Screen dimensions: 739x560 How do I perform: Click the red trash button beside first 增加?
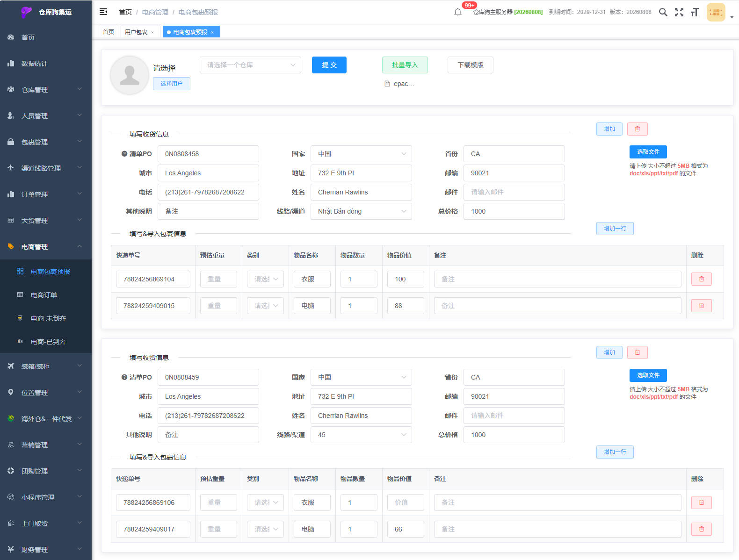coord(637,129)
